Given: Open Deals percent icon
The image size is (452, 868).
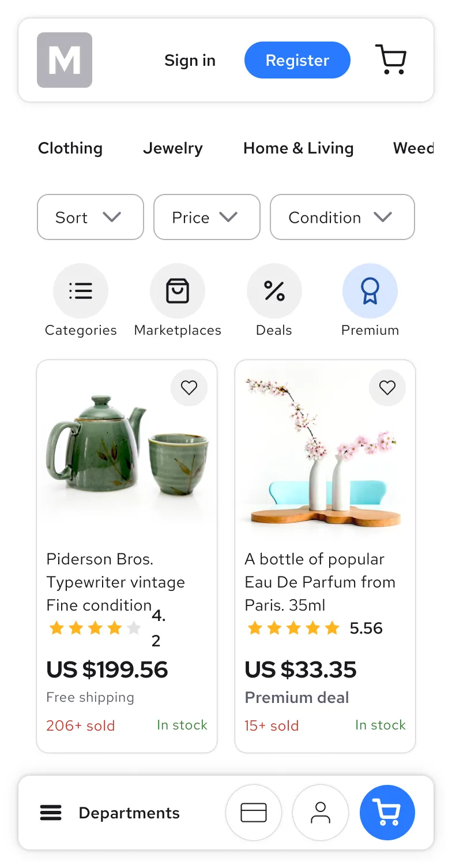Looking at the screenshot, I should [274, 291].
